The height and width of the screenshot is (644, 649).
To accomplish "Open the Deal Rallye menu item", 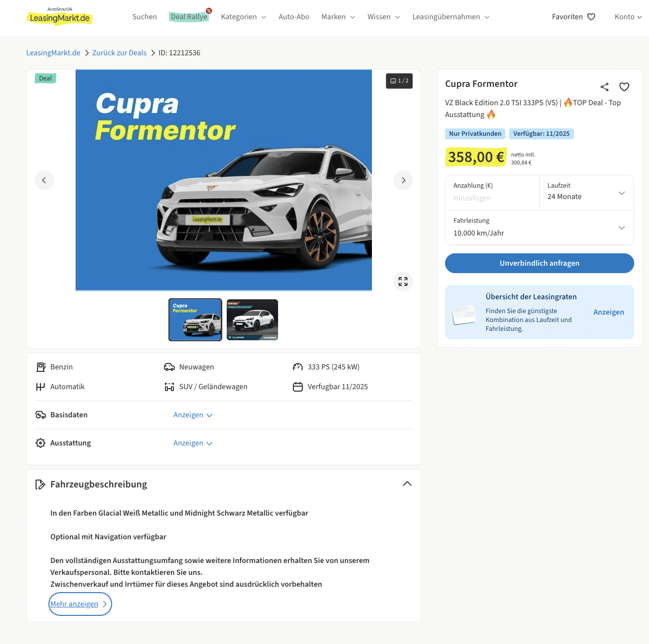I will [189, 17].
